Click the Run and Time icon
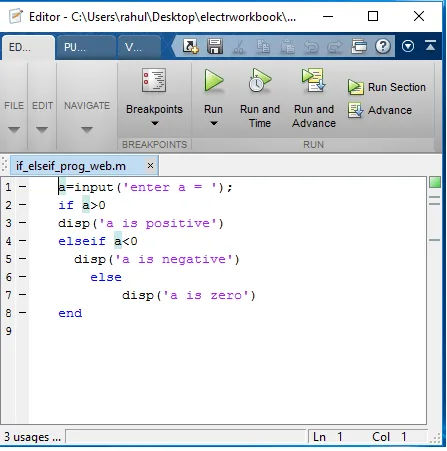The image size is (447, 451). [260, 80]
